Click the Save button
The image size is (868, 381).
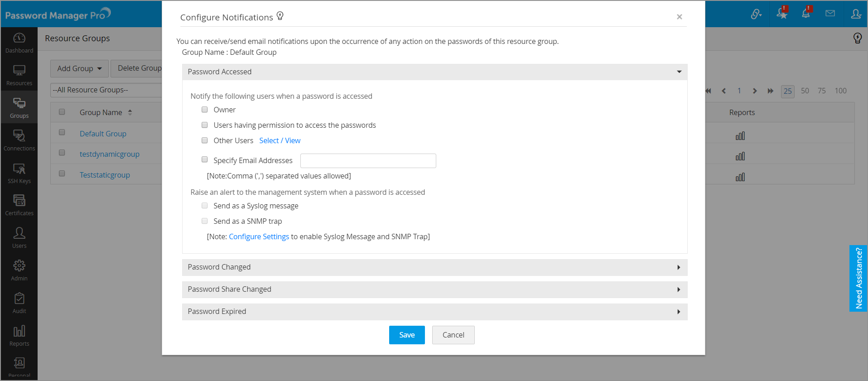click(407, 335)
